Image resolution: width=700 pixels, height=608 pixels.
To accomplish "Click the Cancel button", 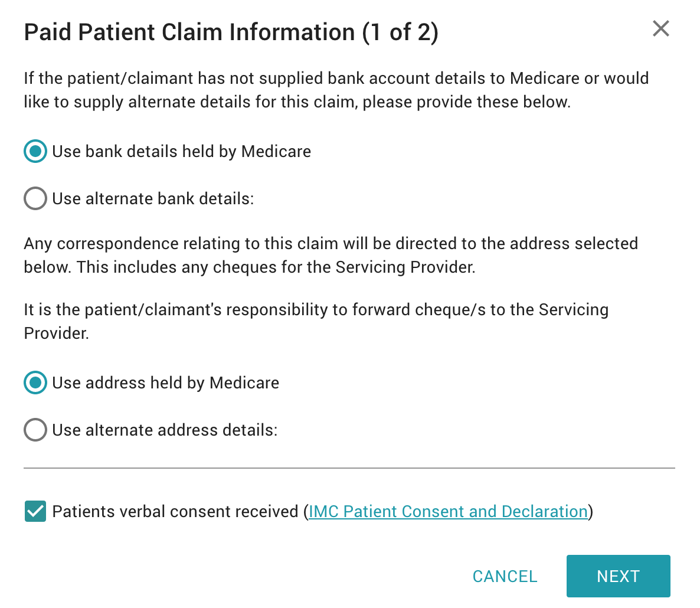I will (x=505, y=576).
